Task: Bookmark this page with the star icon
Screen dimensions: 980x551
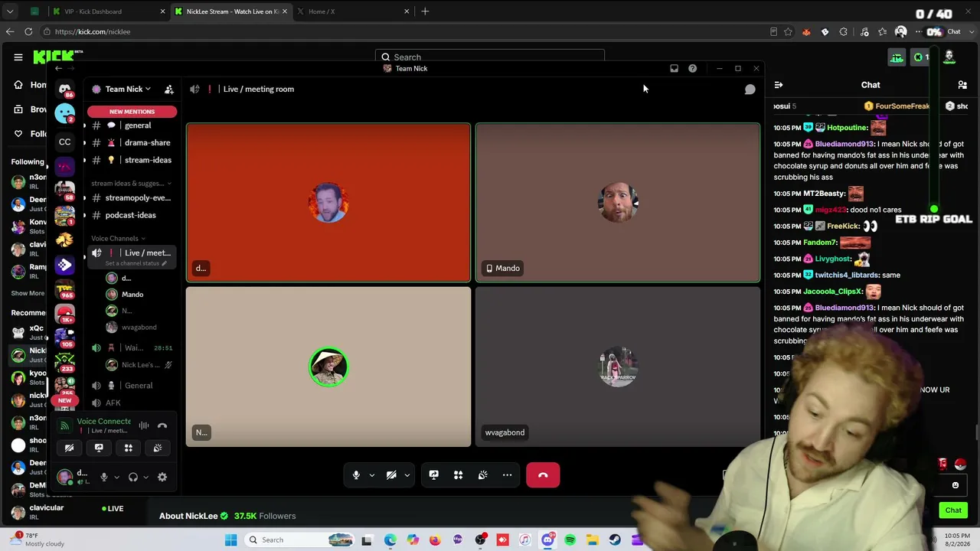Action: (x=788, y=32)
